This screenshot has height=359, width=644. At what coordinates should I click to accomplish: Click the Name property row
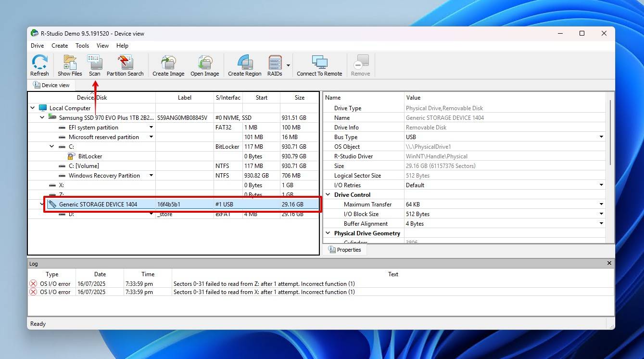click(465, 117)
